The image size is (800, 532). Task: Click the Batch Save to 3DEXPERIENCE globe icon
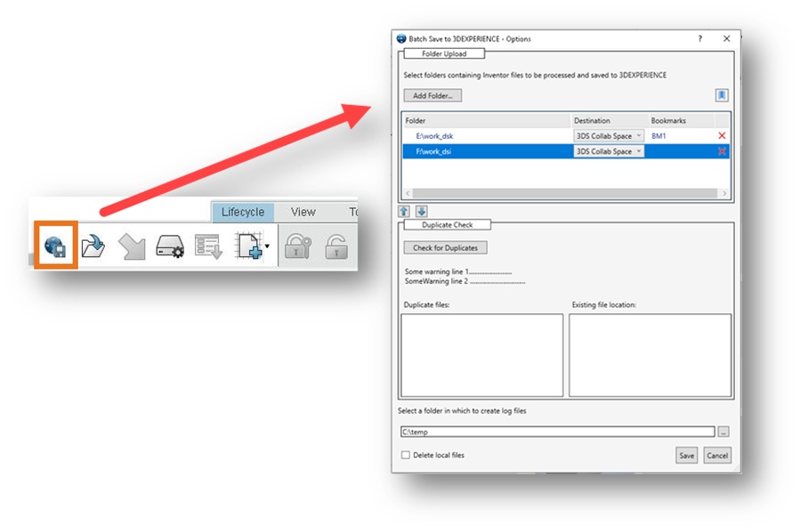(55, 246)
